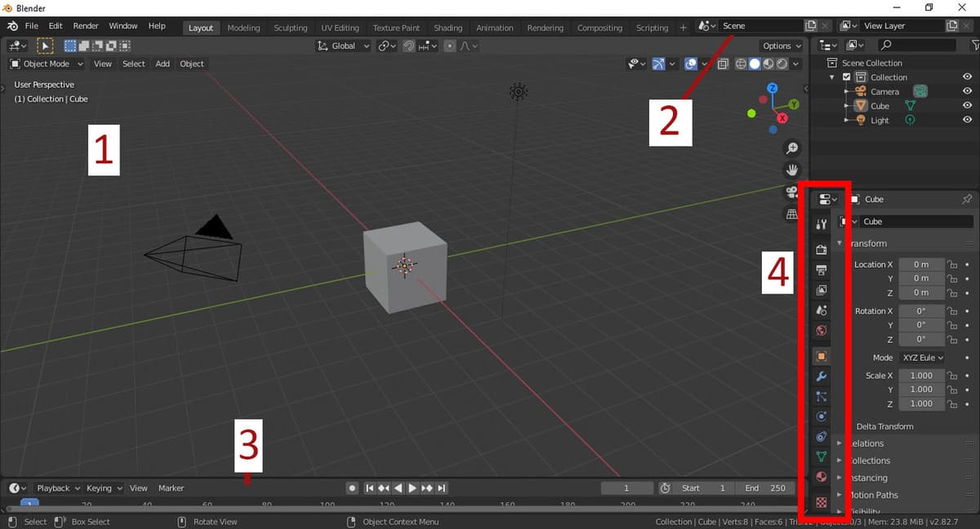The image size is (980, 529).
Task: Open the Scene properties tab
Action: [822, 310]
